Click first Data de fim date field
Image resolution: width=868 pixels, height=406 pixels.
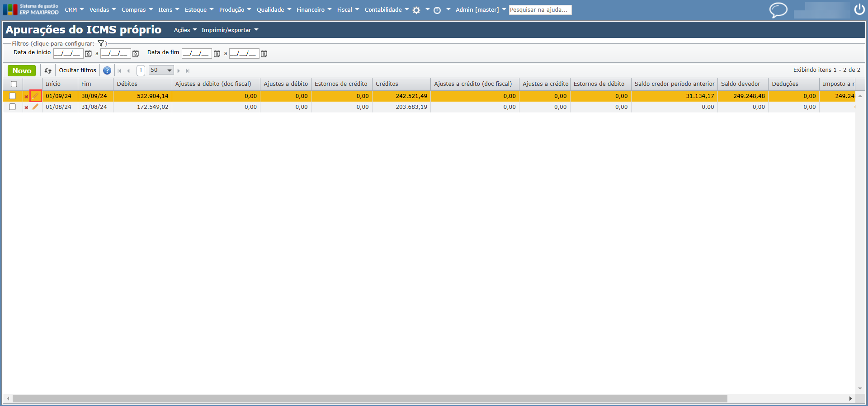tap(197, 53)
